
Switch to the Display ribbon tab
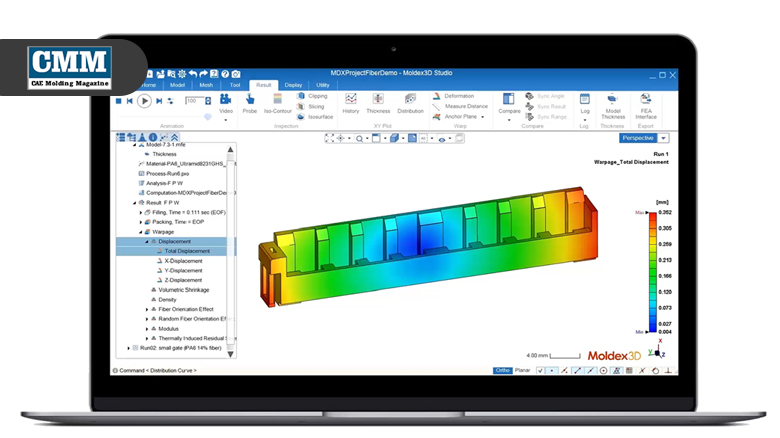293,85
